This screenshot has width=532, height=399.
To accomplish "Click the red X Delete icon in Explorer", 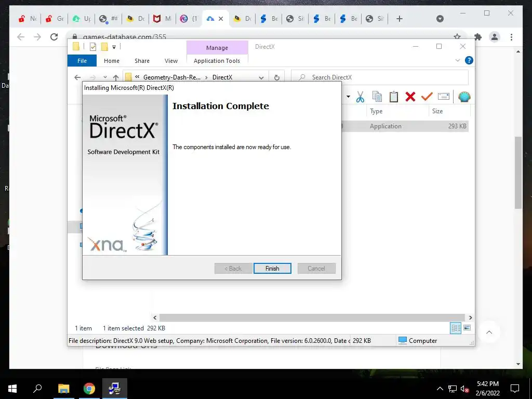I will [410, 97].
